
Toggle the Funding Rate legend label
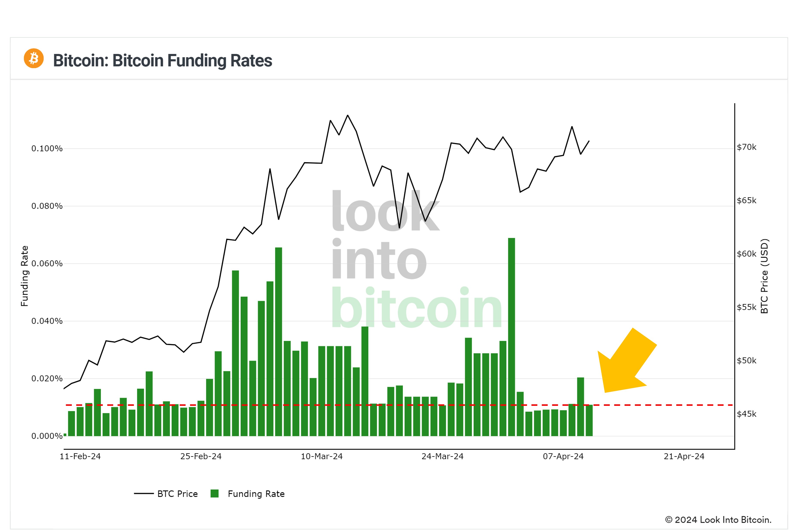pyautogui.click(x=256, y=494)
